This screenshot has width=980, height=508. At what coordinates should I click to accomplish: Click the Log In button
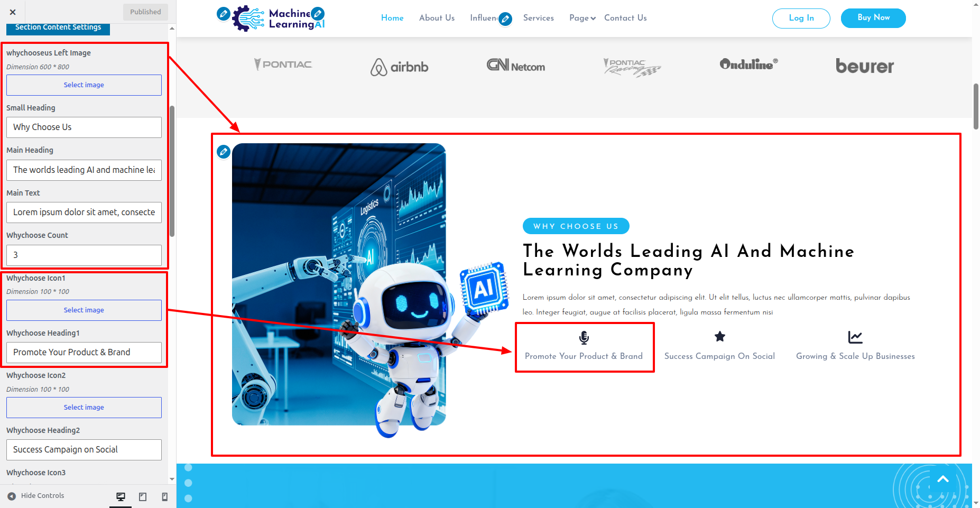tap(801, 18)
